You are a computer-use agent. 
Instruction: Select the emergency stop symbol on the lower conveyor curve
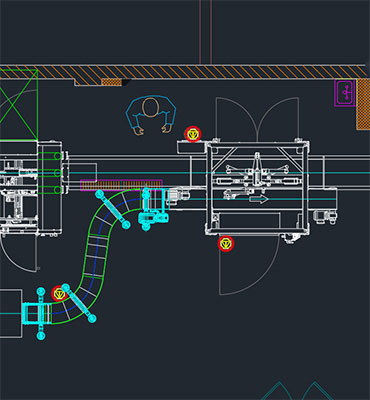pyautogui.click(x=59, y=294)
